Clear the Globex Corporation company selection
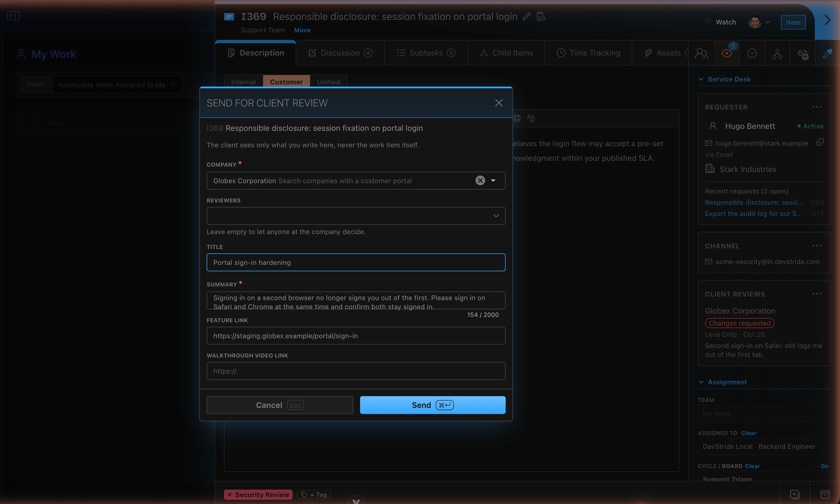840x504 pixels. point(480,180)
